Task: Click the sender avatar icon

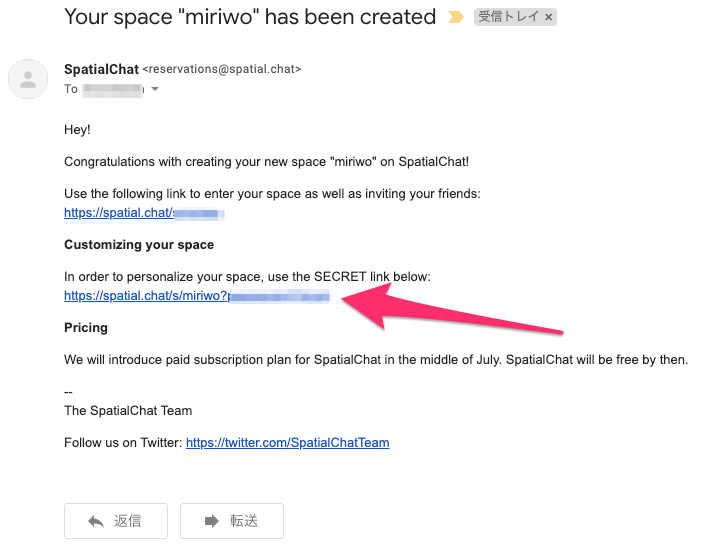Action: (x=28, y=79)
